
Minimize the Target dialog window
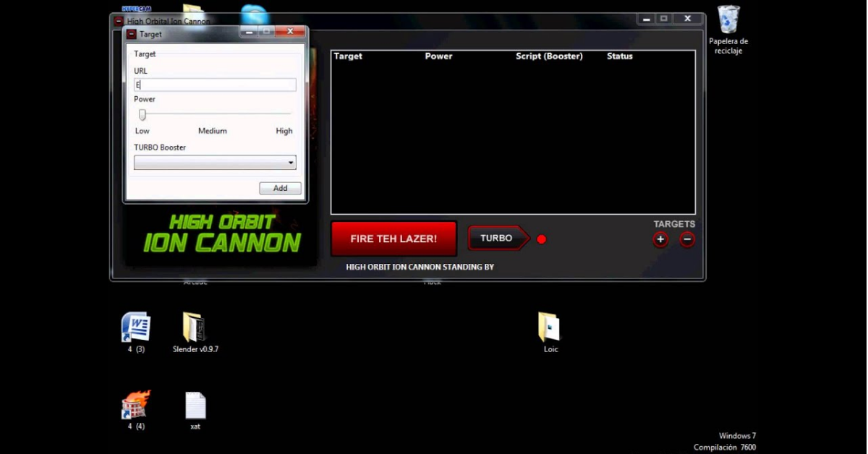(x=250, y=31)
